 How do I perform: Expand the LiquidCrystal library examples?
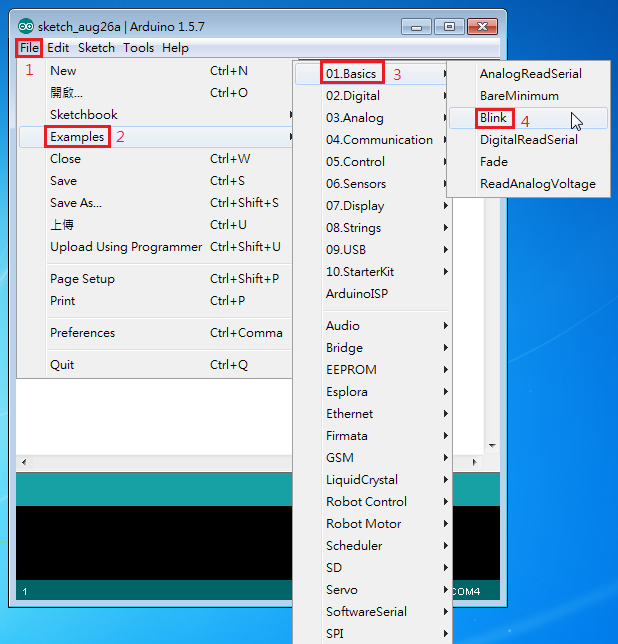coord(361,480)
